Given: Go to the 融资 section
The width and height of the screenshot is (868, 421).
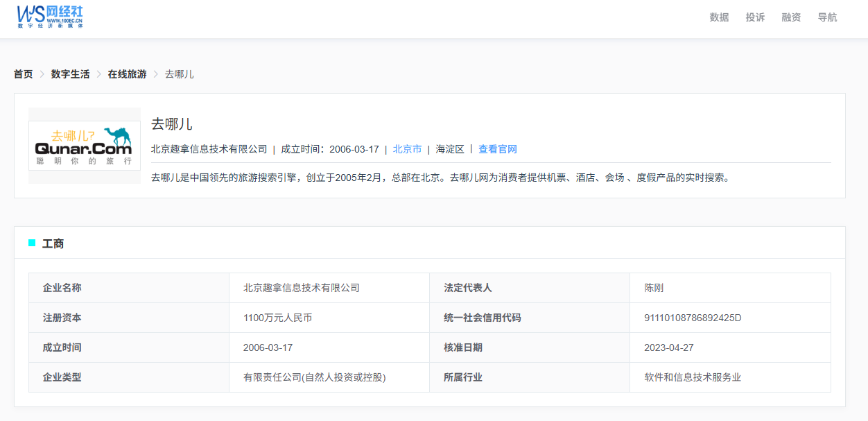Looking at the screenshot, I should coord(791,17).
